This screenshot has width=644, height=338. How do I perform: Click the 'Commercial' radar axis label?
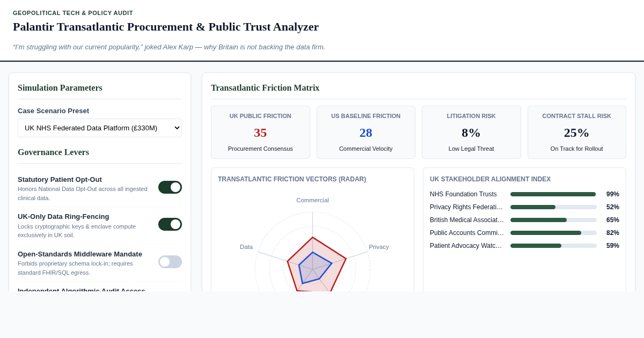pyautogui.click(x=312, y=200)
